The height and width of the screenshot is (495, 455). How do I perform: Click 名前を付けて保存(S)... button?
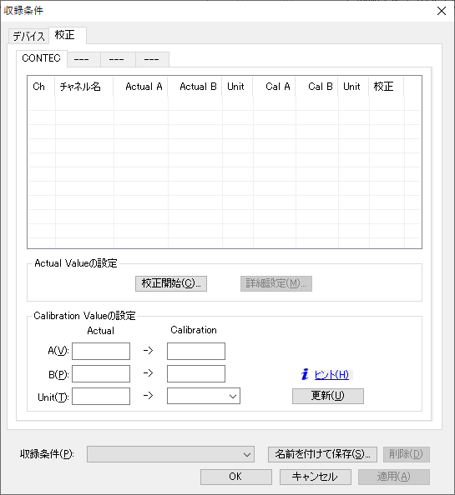(x=322, y=454)
